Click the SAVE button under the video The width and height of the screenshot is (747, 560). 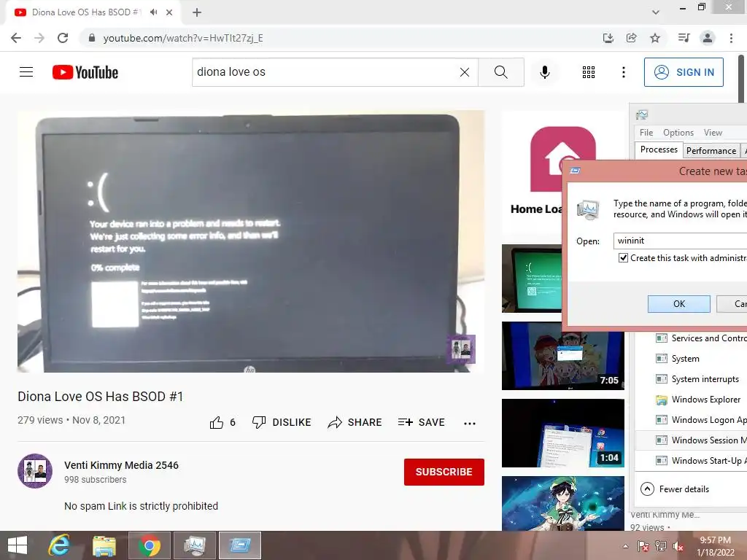click(421, 422)
